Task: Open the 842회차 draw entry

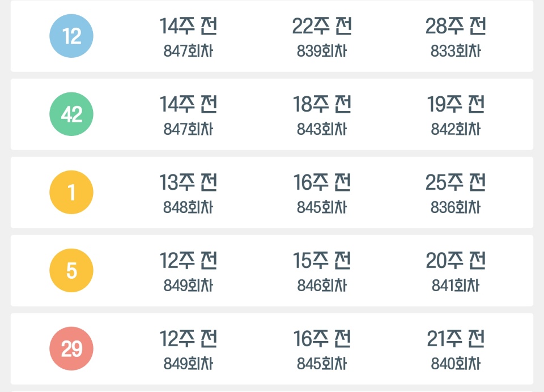Action: (456, 129)
